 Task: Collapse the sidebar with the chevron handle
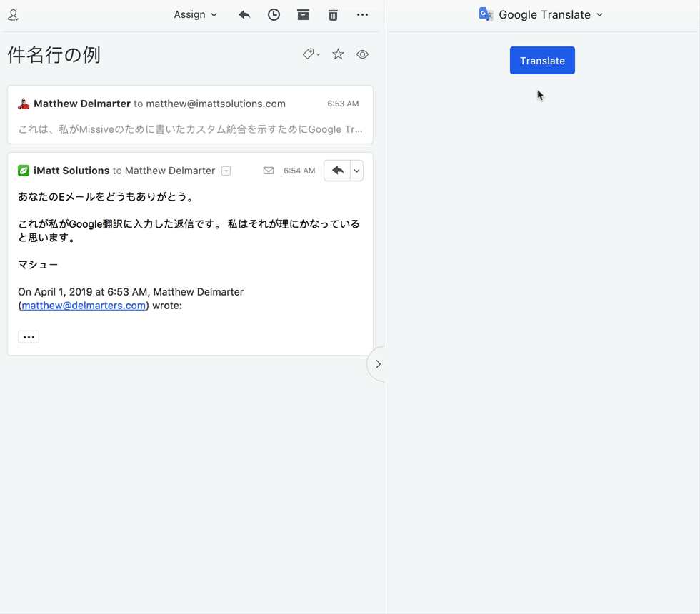pos(378,364)
